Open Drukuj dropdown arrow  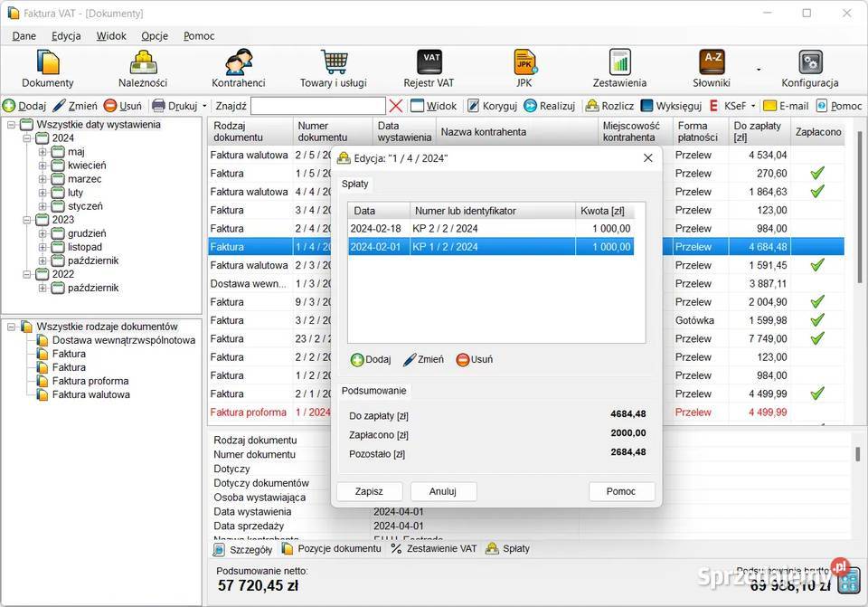[x=204, y=105]
